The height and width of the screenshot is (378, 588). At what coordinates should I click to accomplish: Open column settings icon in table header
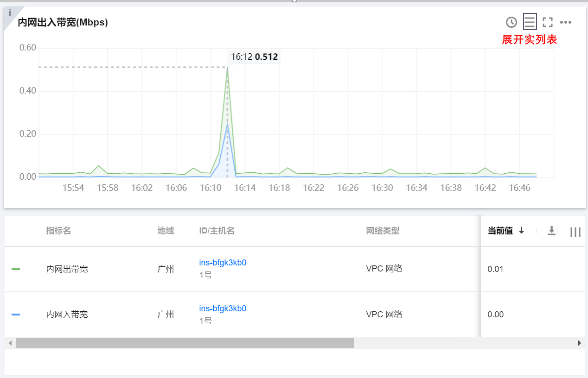pos(575,232)
